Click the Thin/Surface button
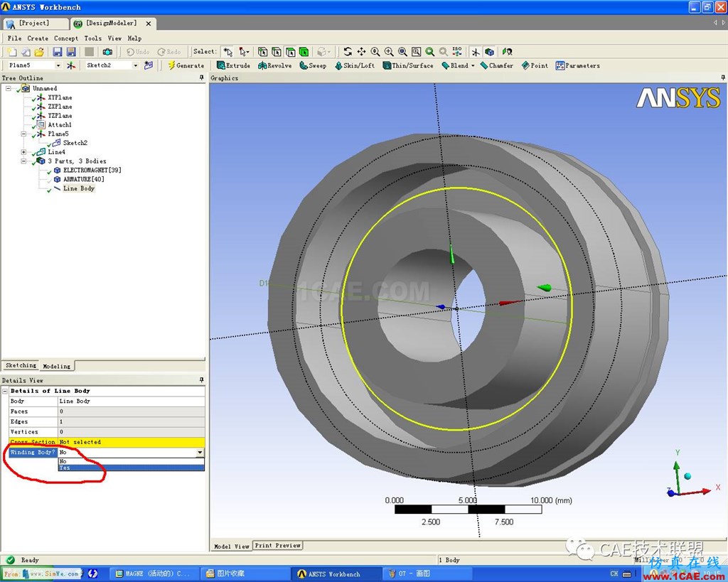 (408, 65)
